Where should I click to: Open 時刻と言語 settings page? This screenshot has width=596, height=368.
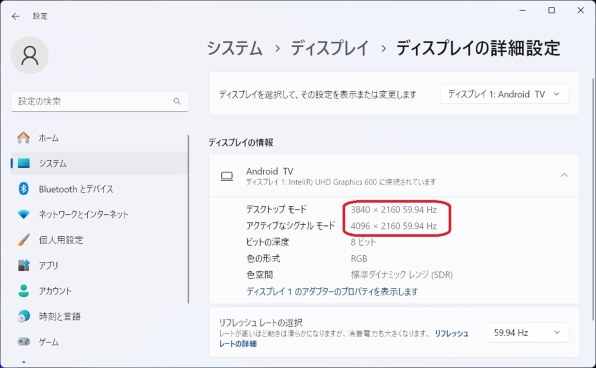coord(100,316)
